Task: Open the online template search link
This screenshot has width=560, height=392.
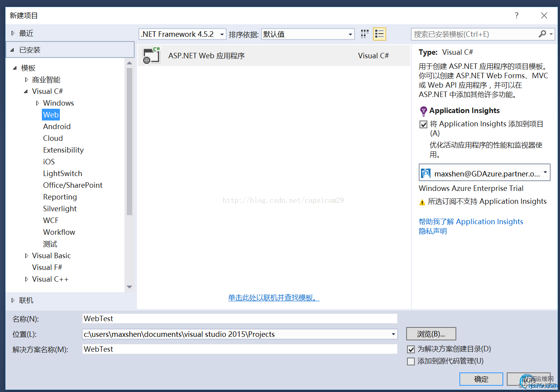Action: (274, 298)
